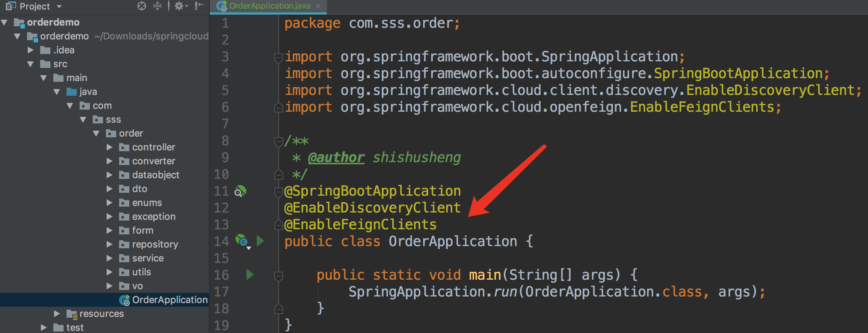Image resolution: width=868 pixels, height=333 pixels.
Task: Open the Project panel gear settings
Action: (x=181, y=6)
